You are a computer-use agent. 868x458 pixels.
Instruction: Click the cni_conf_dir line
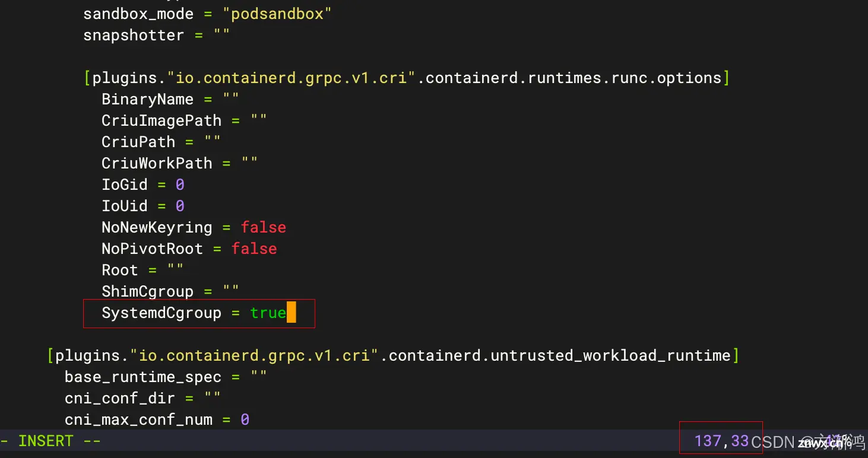tap(142, 398)
